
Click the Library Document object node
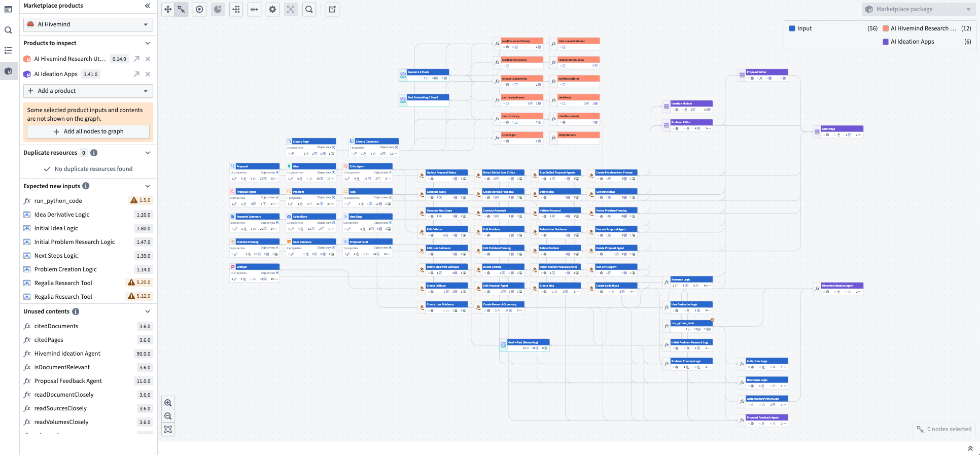374,147
